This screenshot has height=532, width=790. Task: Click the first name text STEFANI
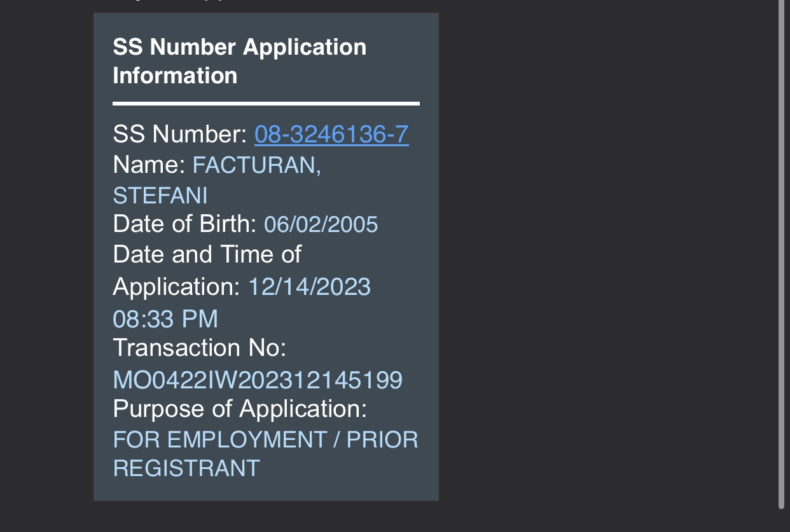(160, 196)
